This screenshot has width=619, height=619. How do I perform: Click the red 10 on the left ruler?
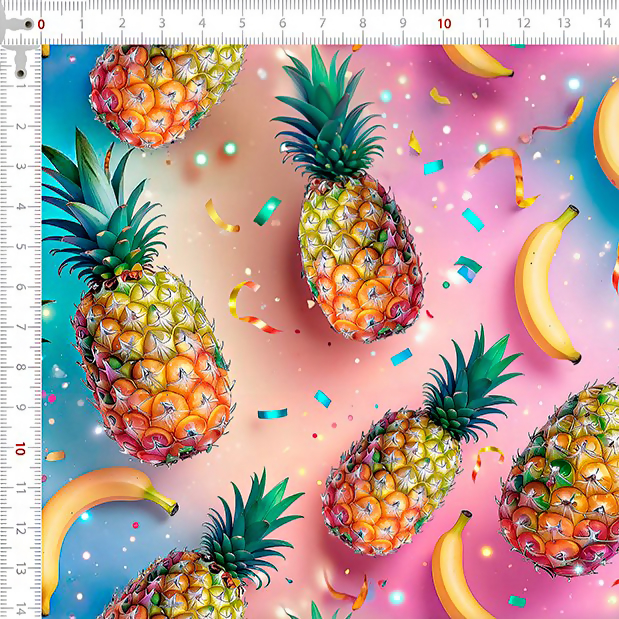(20, 449)
